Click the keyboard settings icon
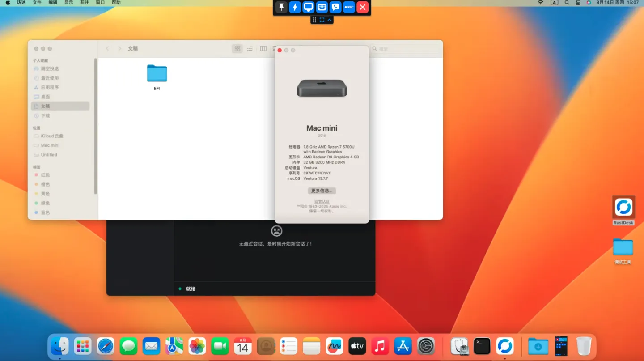The image size is (644, 361). click(322, 7)
